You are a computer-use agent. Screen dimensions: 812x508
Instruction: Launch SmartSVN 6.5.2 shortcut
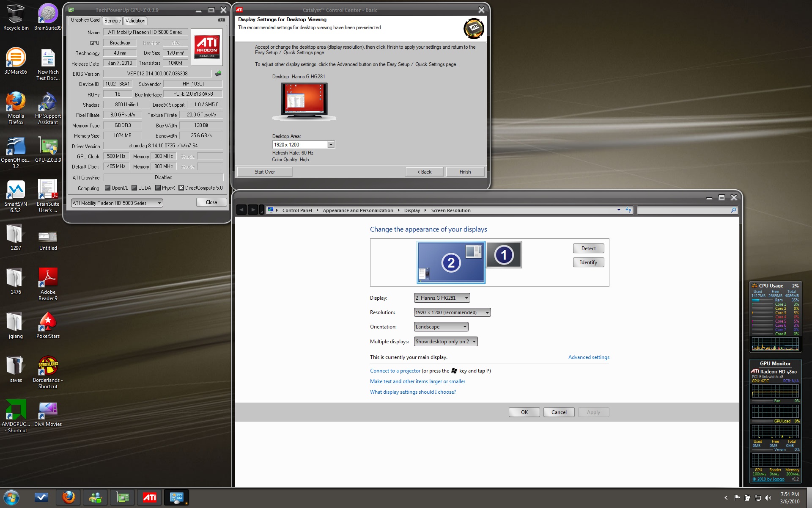tap(16, 196)
